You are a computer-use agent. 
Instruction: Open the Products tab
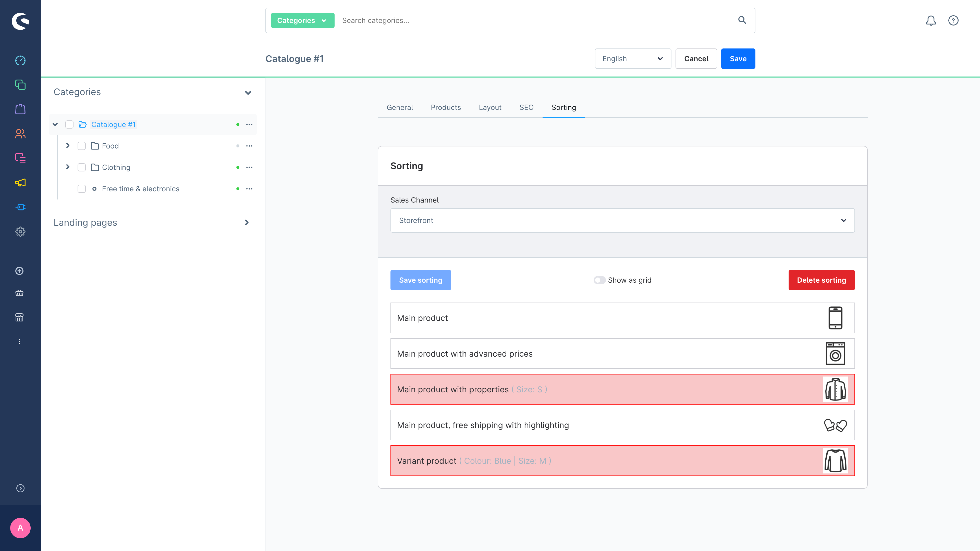coord(446,107)
